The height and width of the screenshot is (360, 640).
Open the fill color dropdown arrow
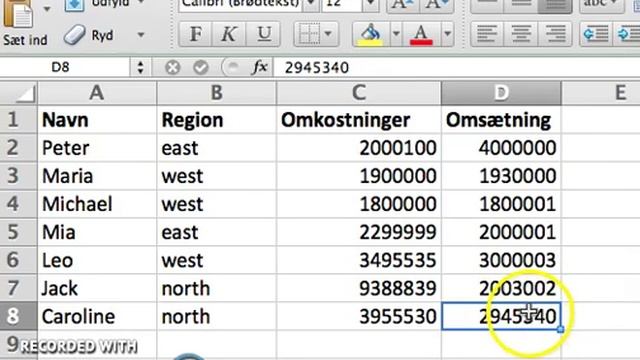(396, 34)
